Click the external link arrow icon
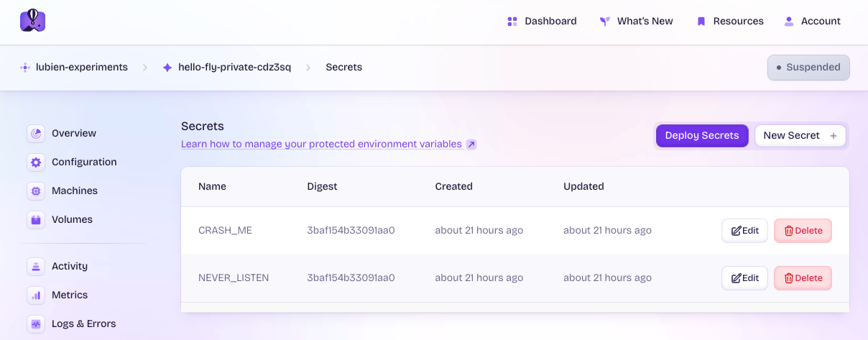Image resolution: width=868 pixels, height=340 pixels. pyautogui.click(x=471, y=144)
